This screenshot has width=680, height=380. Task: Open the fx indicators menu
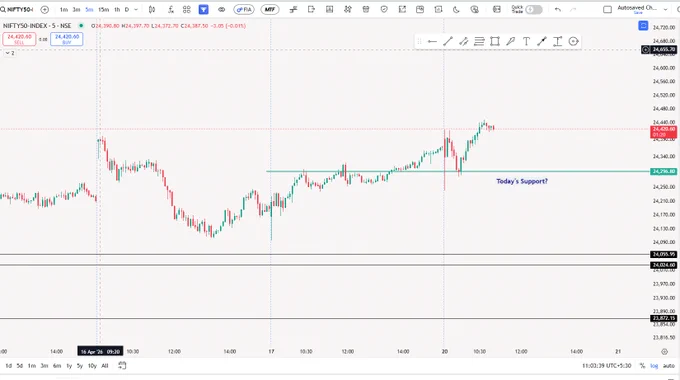point(170,10)
